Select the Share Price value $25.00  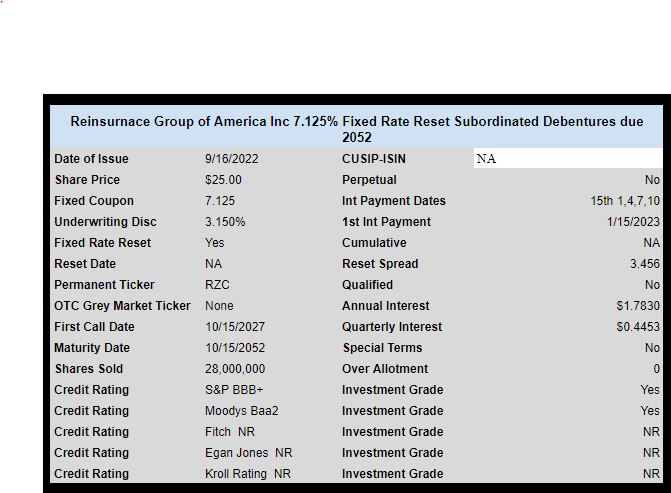coord(223,180)
